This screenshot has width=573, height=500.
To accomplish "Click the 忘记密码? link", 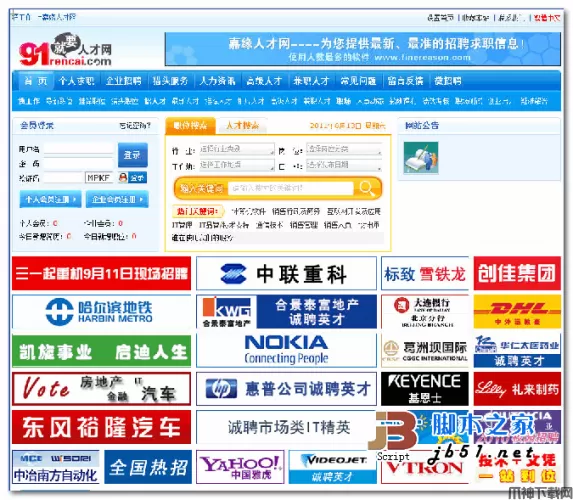I will tap(135, 126).
